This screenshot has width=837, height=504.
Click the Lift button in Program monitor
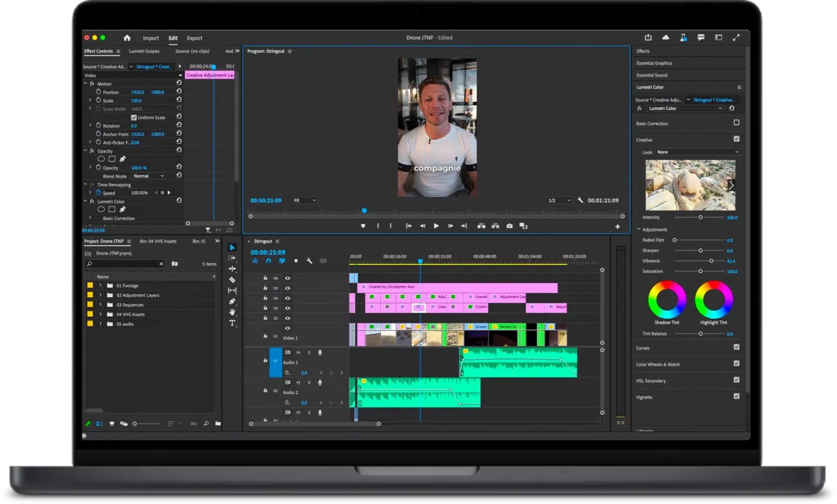[x=481, y=226]
